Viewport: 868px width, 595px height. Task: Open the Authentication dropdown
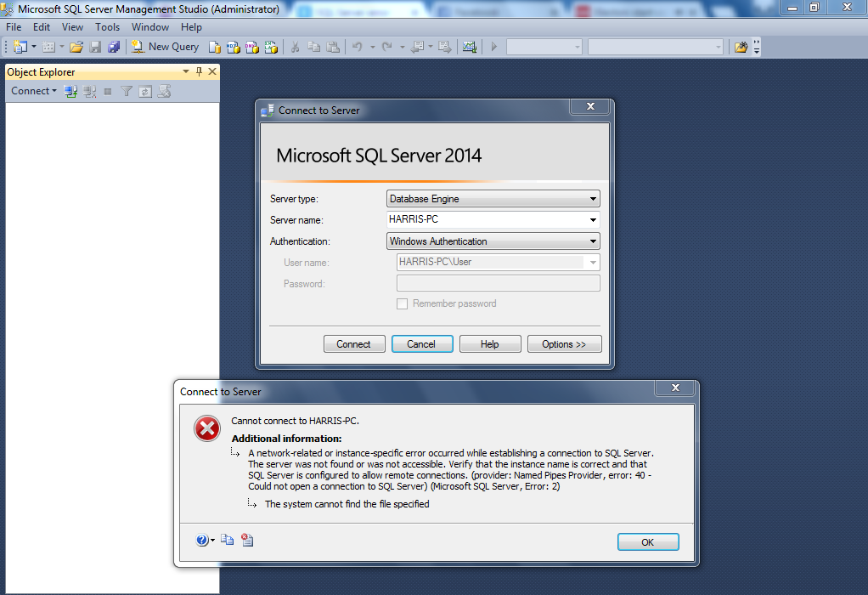pyautogui.click(x=593, y=241)
